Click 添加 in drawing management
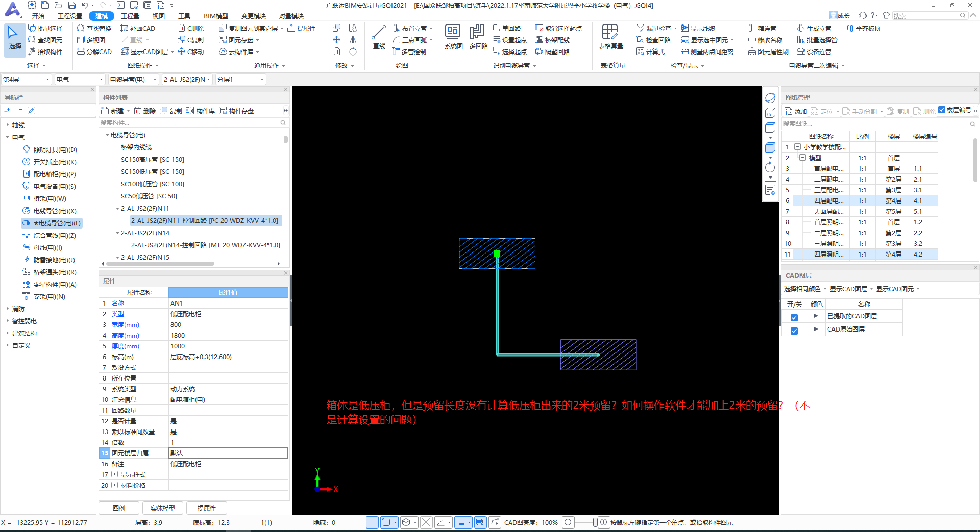The height and width of the screenshot is (532, 980). (796, 111)
